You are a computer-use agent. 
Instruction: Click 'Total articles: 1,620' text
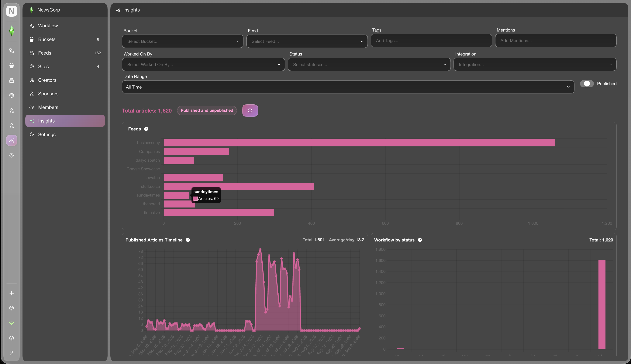click(147, 110)
